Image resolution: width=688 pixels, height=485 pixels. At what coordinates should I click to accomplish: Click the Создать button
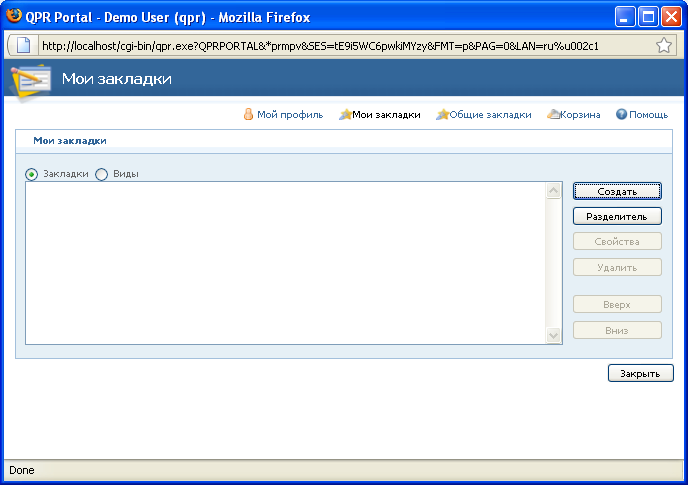click(617, 191)
